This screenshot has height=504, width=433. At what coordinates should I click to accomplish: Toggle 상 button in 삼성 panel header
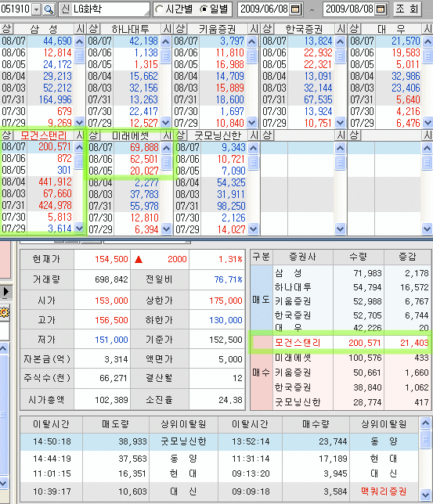pos(6,29)
